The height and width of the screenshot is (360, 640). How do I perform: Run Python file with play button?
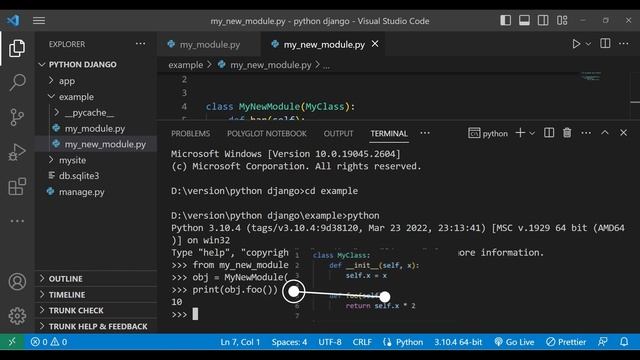coord(576,44)
